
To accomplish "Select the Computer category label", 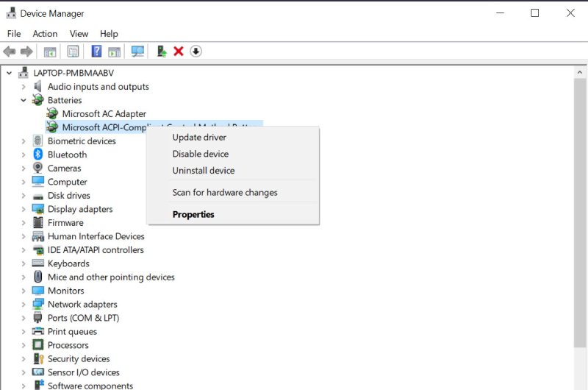I will coord(67,182).
